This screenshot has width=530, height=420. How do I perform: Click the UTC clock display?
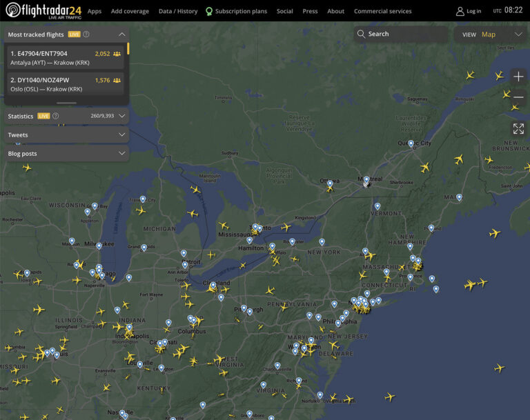(x=508, y=10)
